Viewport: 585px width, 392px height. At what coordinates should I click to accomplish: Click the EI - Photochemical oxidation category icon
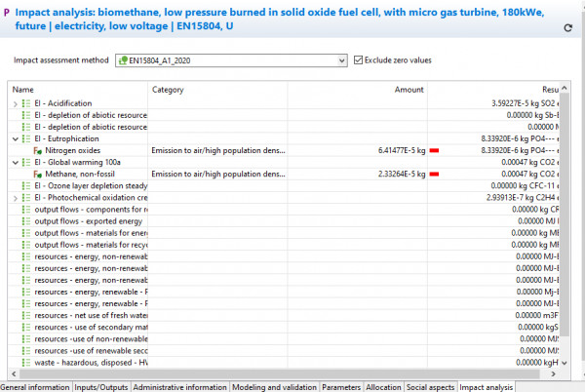[26, 198]
